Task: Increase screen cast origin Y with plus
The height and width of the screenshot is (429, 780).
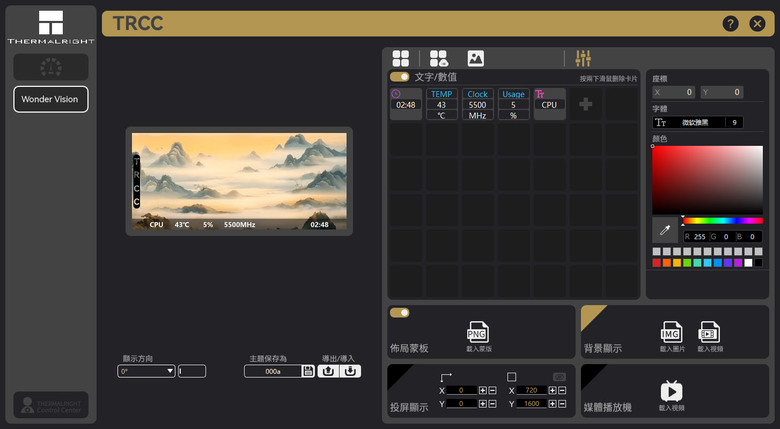Action: click(483, 404)
